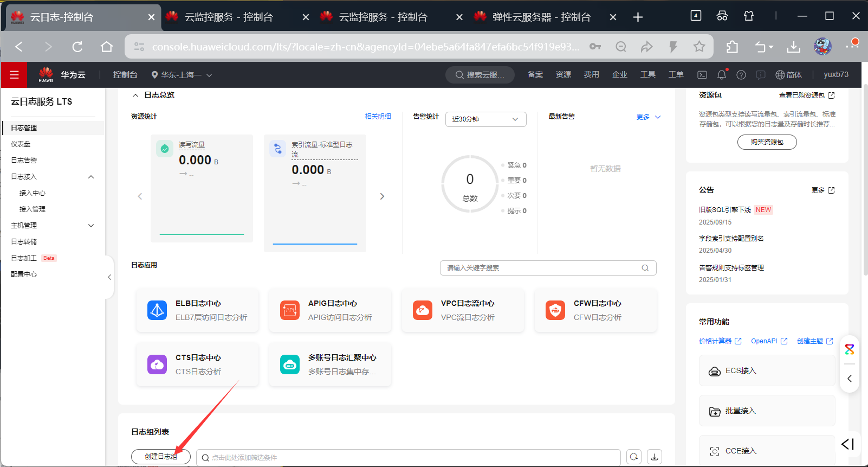Open browser downloads icon

point(794,47)
